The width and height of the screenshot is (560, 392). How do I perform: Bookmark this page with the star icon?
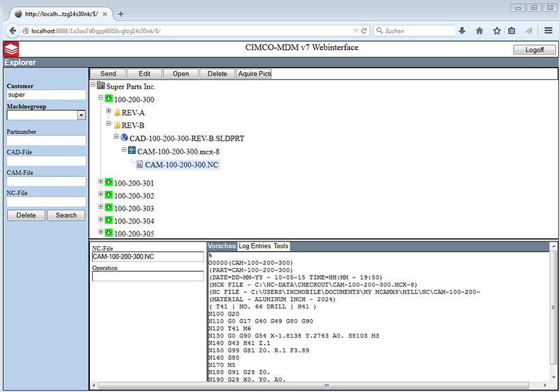pos(497,31)
